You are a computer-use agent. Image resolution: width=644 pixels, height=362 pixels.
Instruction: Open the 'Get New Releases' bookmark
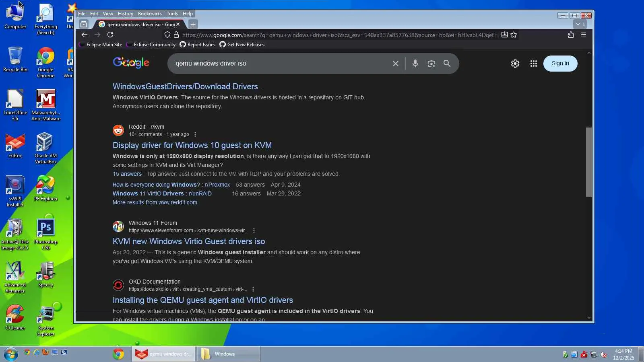tap(242, 45)
